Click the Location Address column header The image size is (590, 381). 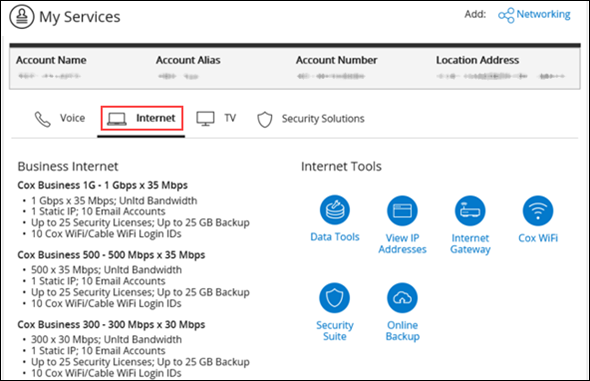477,60
